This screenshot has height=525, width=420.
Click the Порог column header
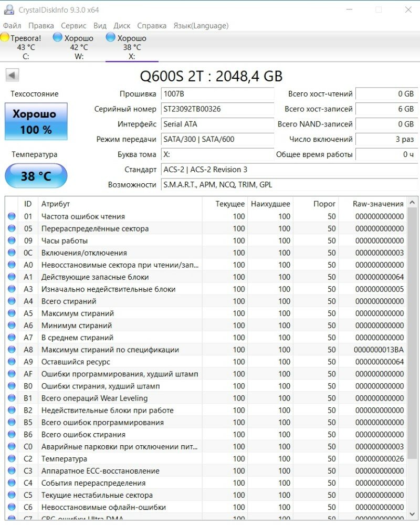click(316, 204)
